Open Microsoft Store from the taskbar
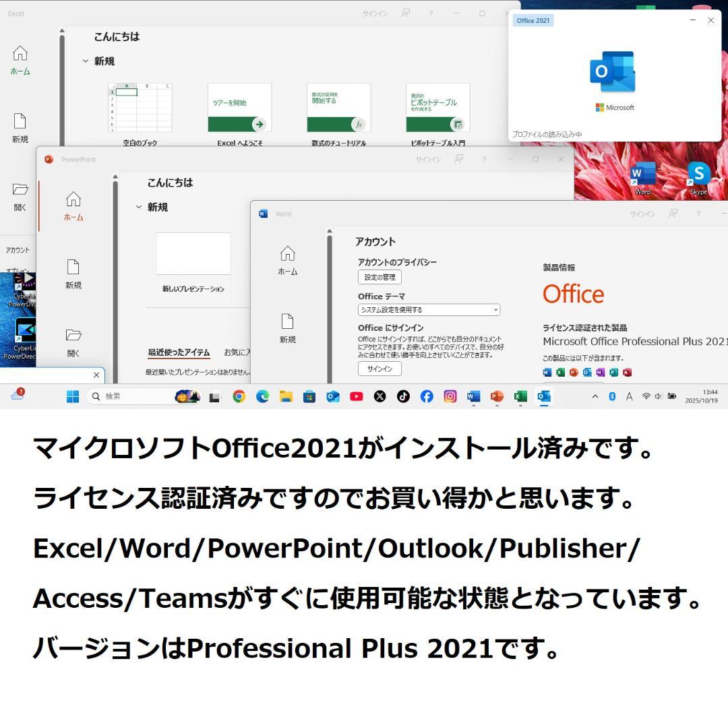This screenshot has height=717, width=728. pos(309,397)
